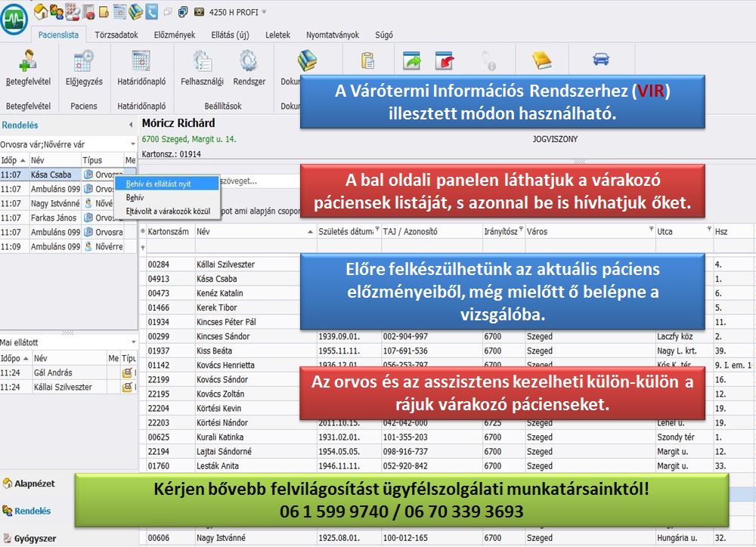
Task: Open the Leletek ribbon tab
Action: [277, 35]
